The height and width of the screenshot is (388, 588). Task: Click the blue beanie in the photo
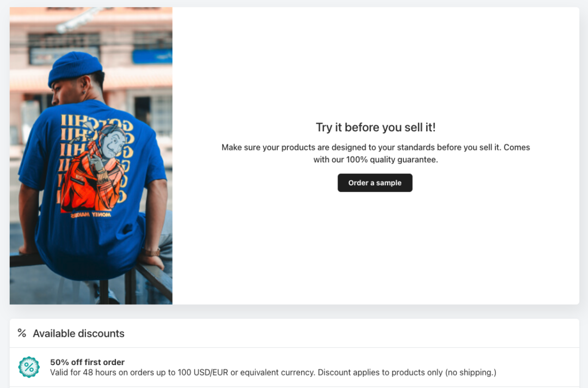75,67
